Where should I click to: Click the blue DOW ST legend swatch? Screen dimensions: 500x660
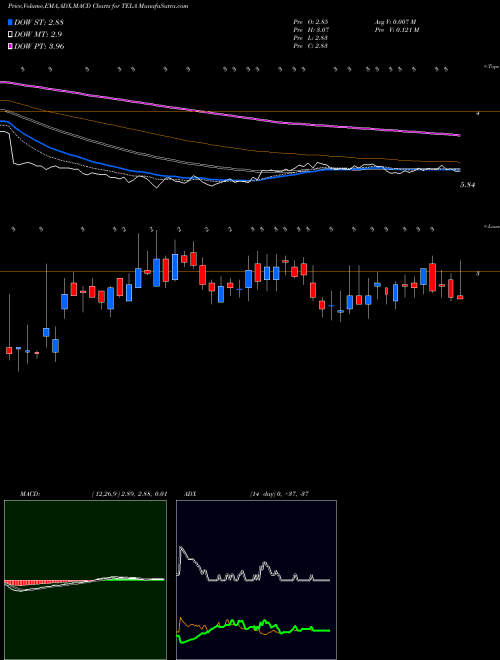11,22
